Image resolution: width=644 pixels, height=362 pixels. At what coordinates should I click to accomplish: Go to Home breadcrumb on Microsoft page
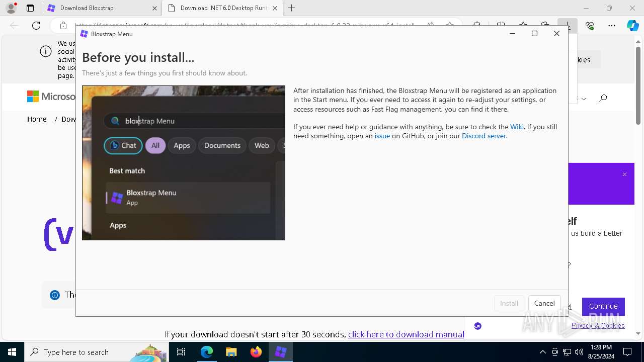(x=37, y=119)
